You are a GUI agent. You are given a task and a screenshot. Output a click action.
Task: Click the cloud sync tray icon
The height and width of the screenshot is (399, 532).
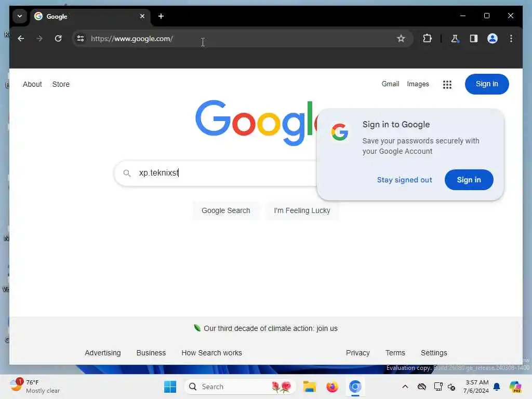[422, 387]
